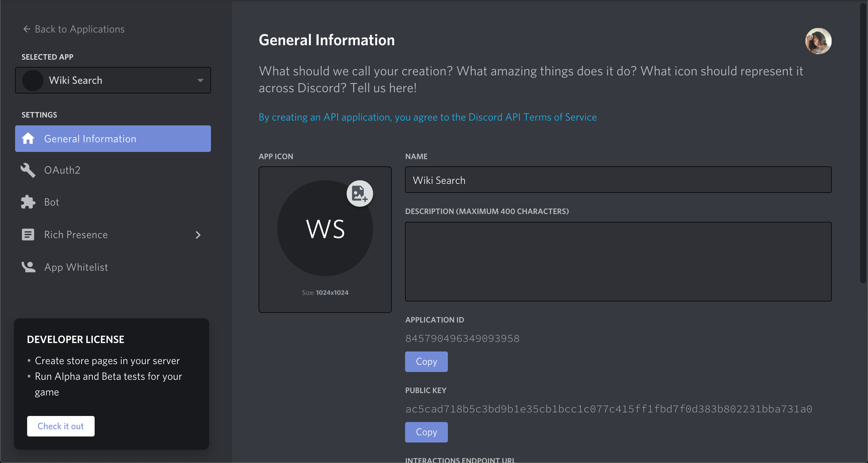Click the Rich Presence document icon
The width and height of the screenshot is (868, 463).
[x=28, y=235]
